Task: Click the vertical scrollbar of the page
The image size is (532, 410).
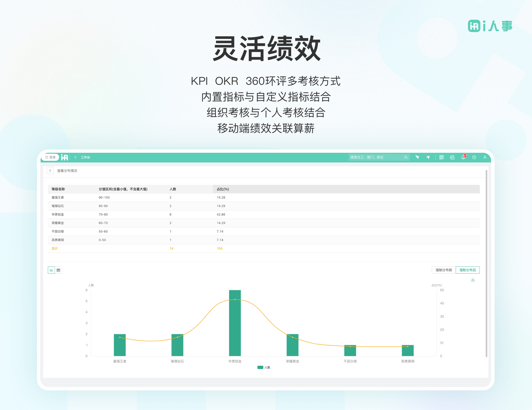Action: [486, 263]
